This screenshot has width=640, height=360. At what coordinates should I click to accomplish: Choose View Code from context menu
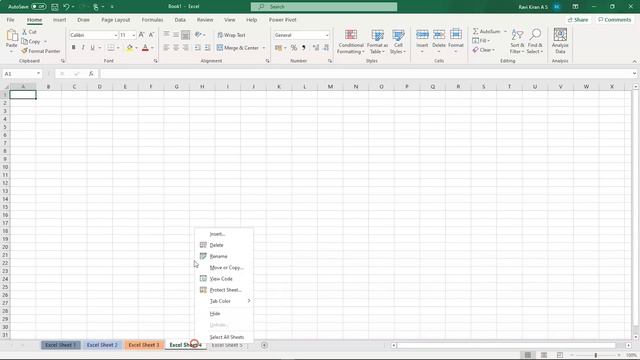tap(224, 279)
